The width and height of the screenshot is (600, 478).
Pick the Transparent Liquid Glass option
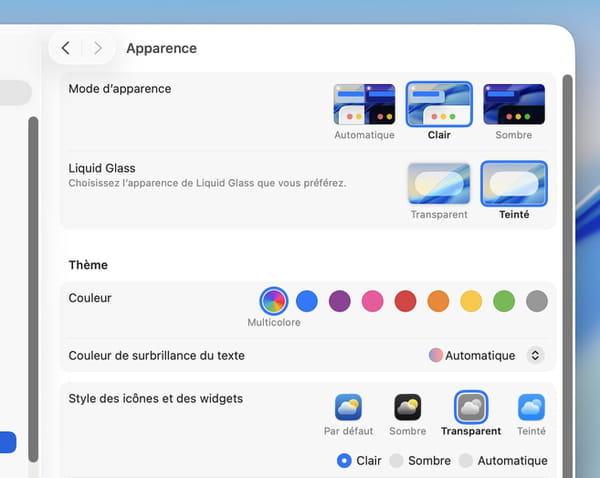[x=439, y=184]
